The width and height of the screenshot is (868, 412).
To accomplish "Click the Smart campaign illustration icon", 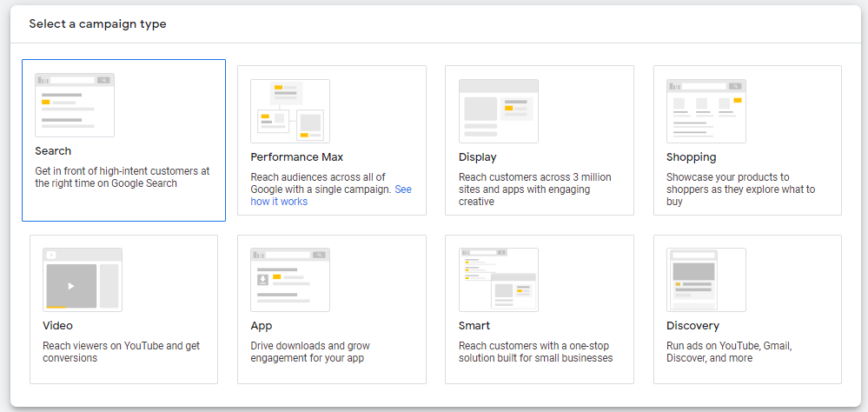I will [x=498, y=280].
